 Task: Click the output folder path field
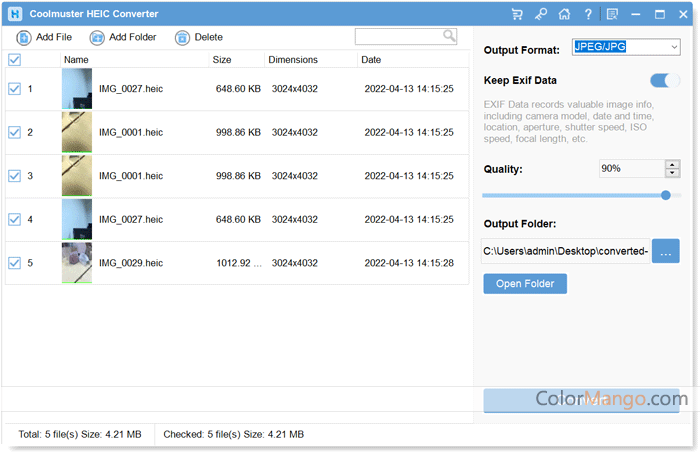565,251
